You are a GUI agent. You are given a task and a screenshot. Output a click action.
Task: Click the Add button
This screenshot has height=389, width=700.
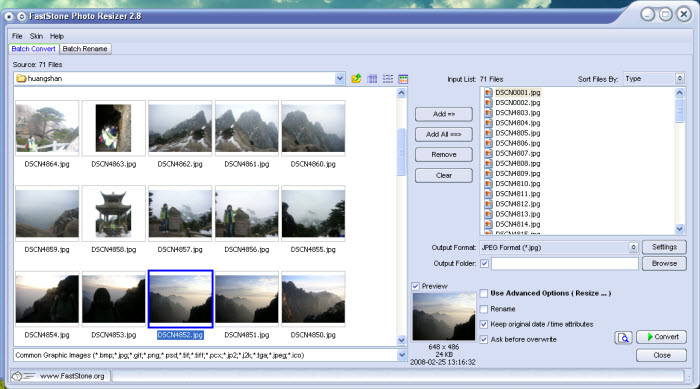click(444, 114)
